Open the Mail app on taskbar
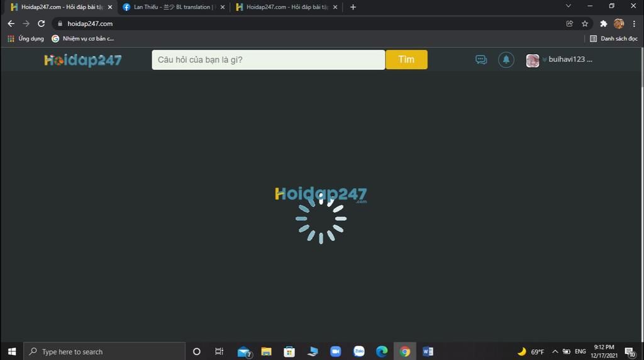This screenshot has width=644, height=360. tap(244, 351)
